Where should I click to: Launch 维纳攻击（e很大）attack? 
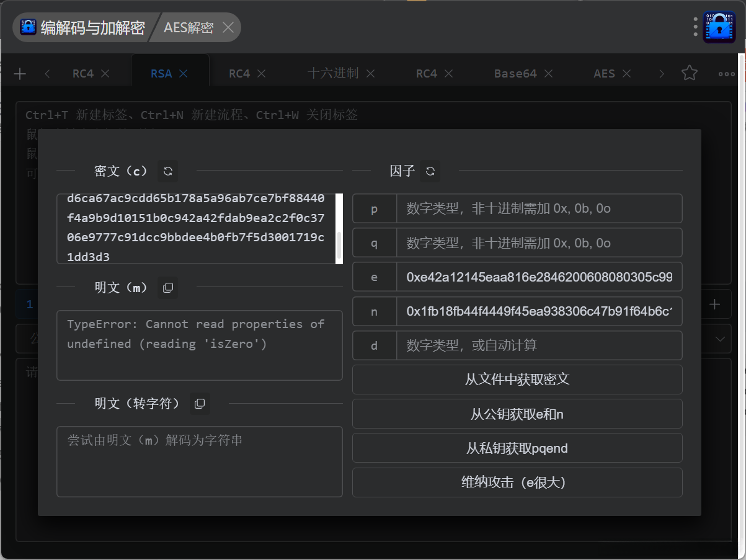(517, 482)
